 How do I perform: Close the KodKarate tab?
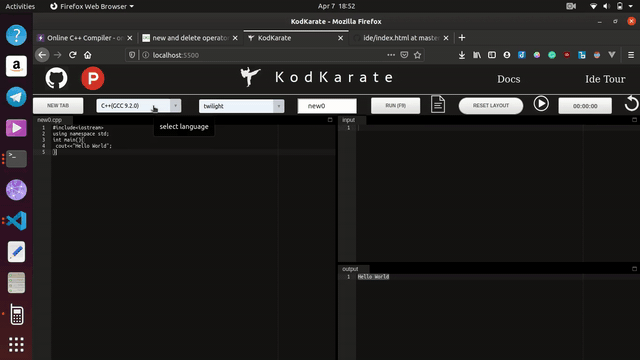[x=340, y=38]
